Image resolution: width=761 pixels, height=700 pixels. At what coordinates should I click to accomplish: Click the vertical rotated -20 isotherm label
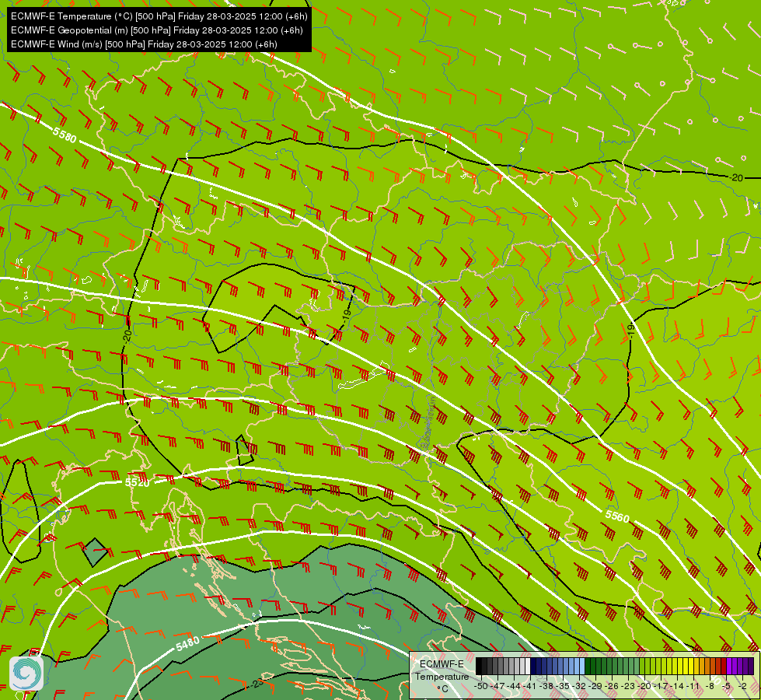[127, 336]
